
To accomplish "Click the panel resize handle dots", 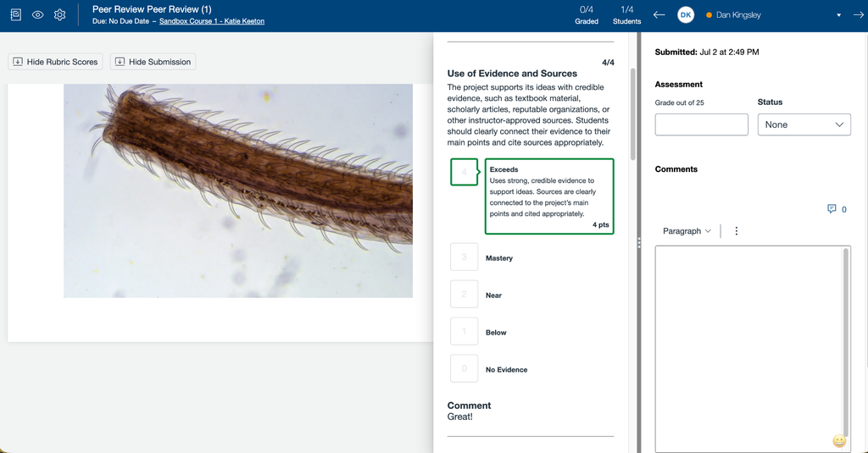I will pyautogui.click(x=639, y=242).
